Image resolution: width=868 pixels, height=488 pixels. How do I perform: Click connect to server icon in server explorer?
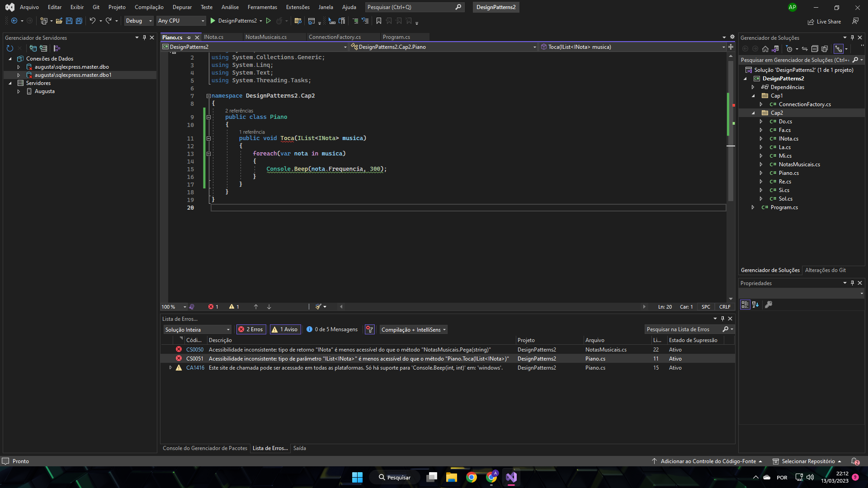(43, 48)
